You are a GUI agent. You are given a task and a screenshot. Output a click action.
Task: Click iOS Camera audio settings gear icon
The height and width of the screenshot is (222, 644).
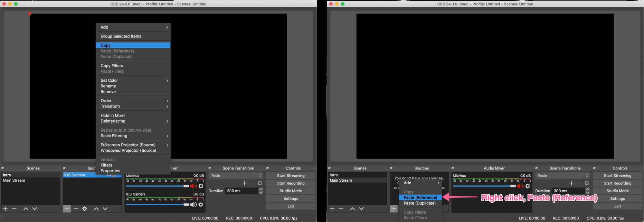201,205
